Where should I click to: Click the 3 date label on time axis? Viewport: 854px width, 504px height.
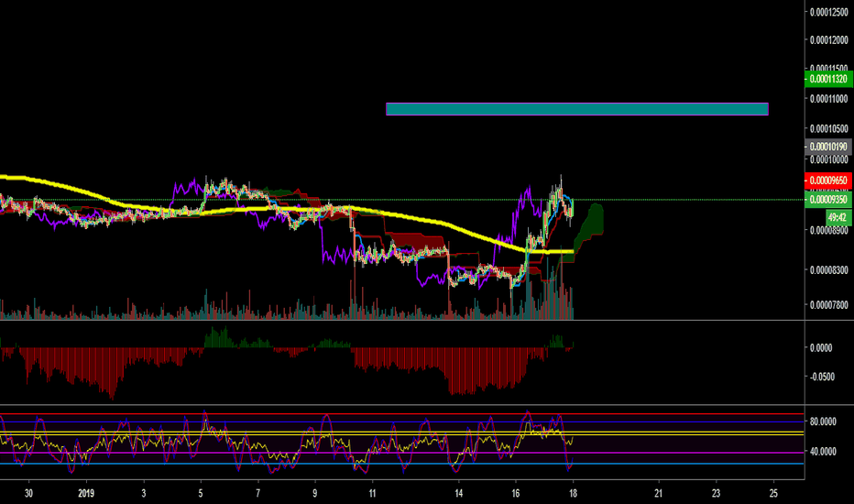144,494
